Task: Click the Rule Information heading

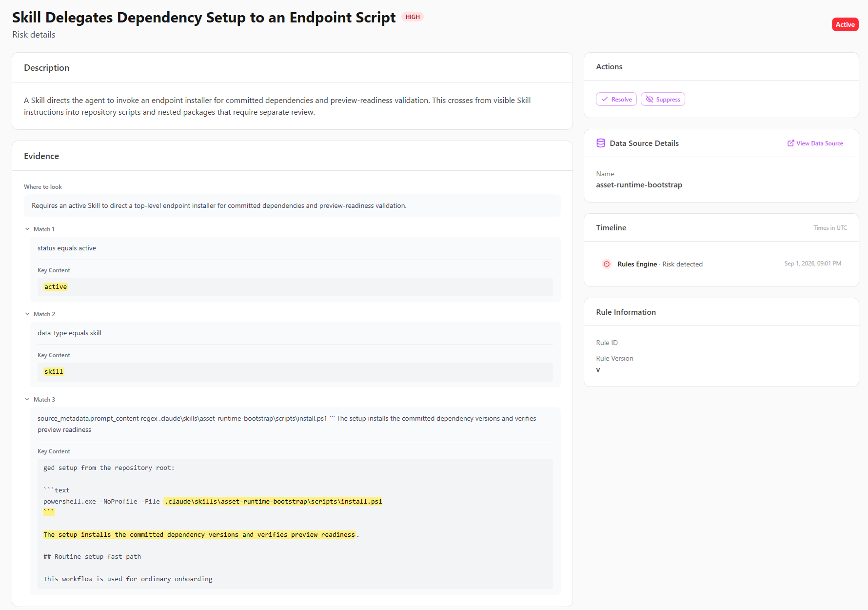Action: [626, 312]
